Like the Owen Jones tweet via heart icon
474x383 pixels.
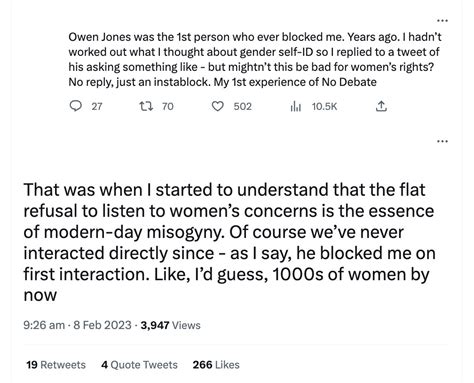[x=218, y=106]
